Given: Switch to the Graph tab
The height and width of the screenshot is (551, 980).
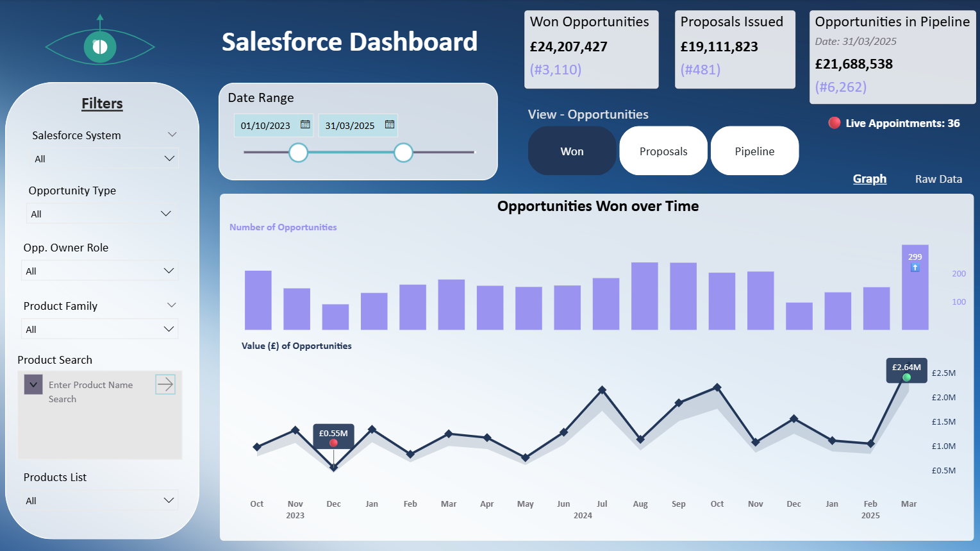Looking at the screenshot, I should click(x=870, y=179).
